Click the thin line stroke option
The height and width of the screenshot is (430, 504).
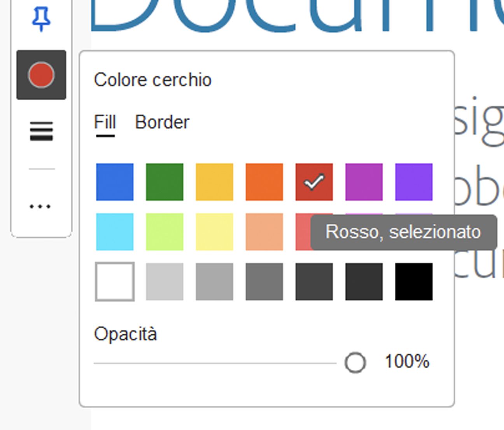(41, 169)
